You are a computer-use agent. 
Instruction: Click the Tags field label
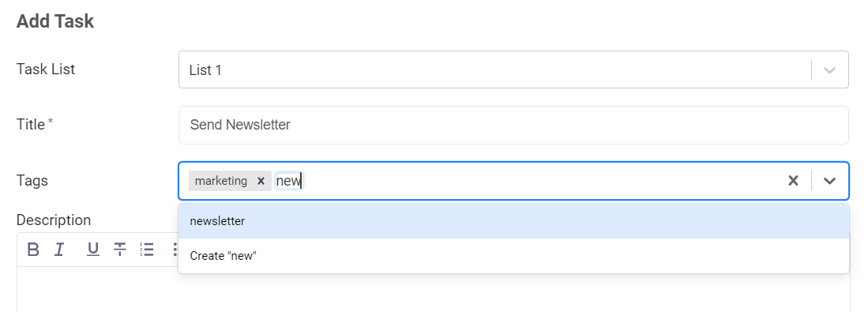pyautogui.click(x=32, y=181)
